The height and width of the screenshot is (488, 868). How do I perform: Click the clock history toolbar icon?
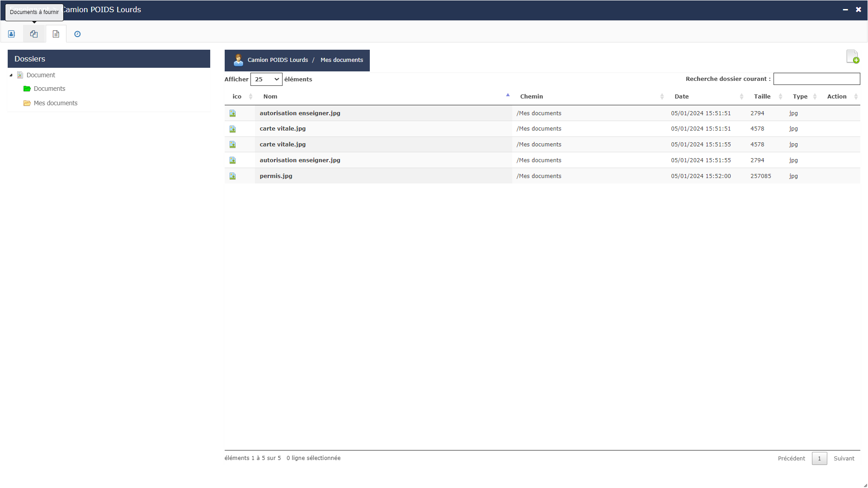[77, 34]
